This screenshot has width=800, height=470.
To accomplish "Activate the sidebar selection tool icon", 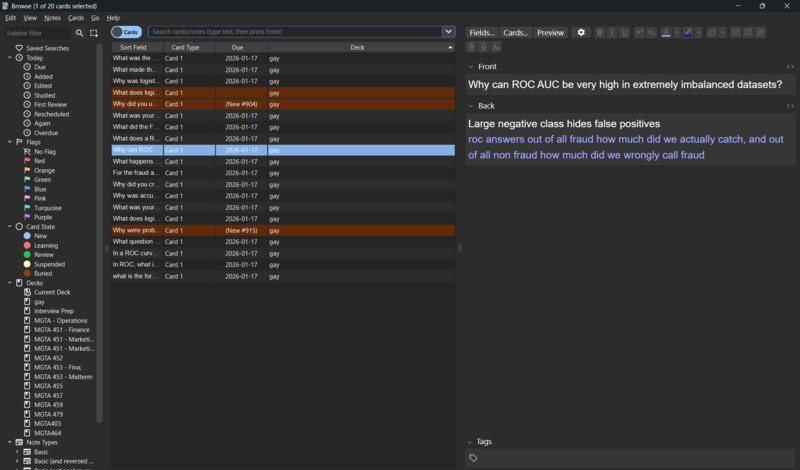I will click(x=94, y=33).
